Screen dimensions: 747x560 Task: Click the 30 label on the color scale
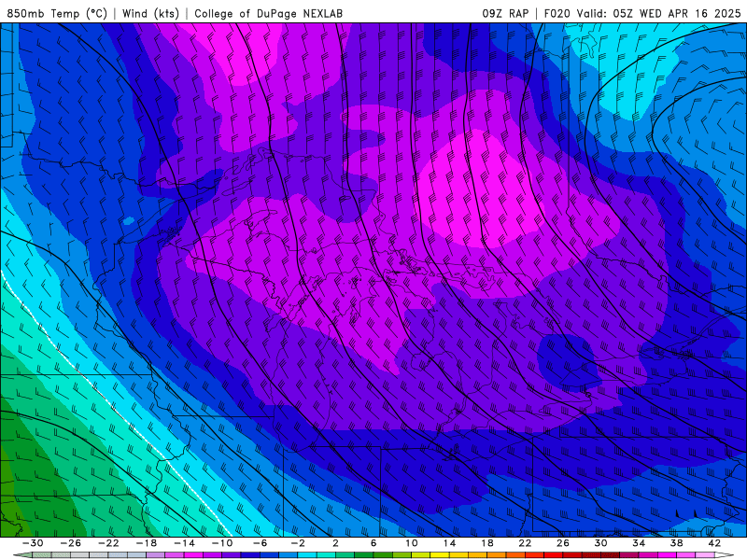(x=600, y=543)
